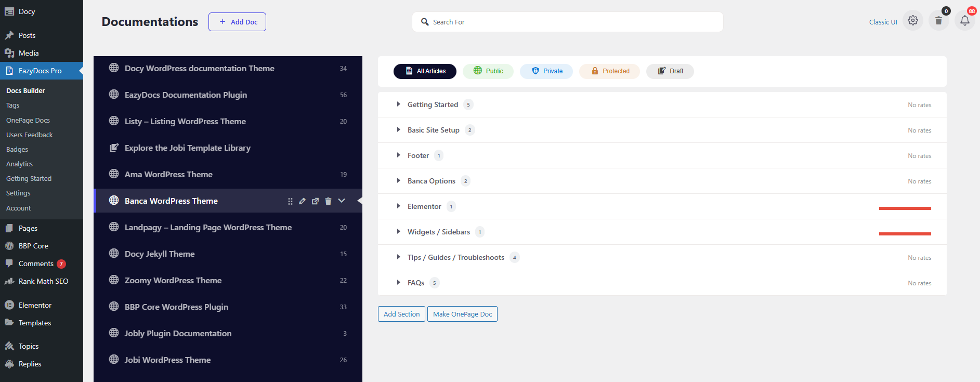Click the Widgets / Sidebars red rating bar
Screen dimensions: 980x382
click(905, 234)
